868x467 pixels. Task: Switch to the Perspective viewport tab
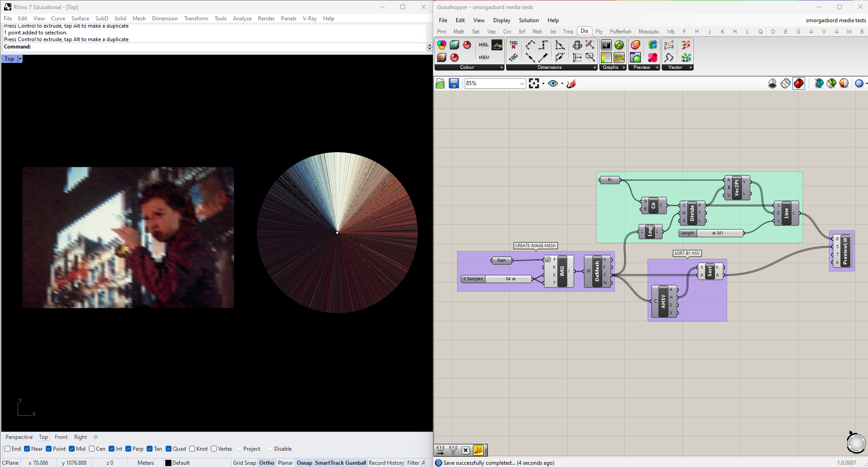pos(19,437)
